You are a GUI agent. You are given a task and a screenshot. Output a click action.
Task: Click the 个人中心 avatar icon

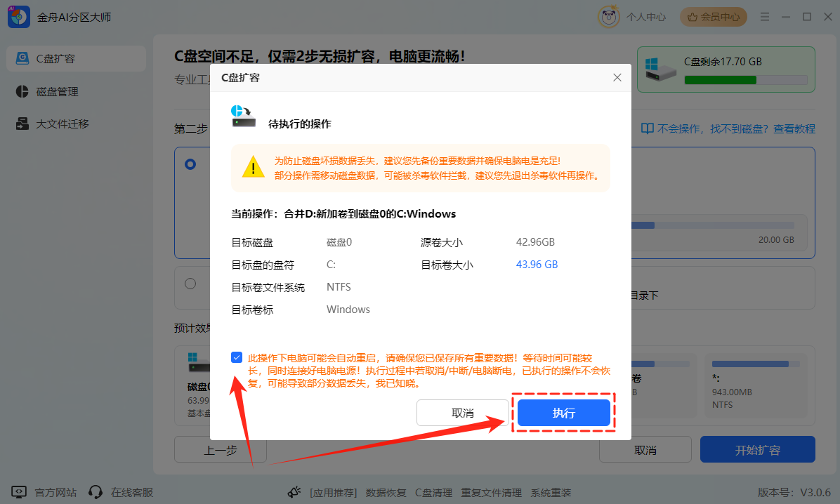(x=608, y=16)
